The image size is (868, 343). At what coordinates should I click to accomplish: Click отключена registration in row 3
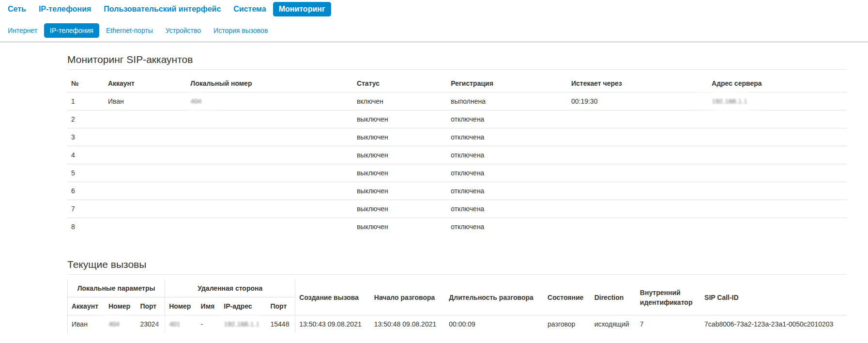467,137
